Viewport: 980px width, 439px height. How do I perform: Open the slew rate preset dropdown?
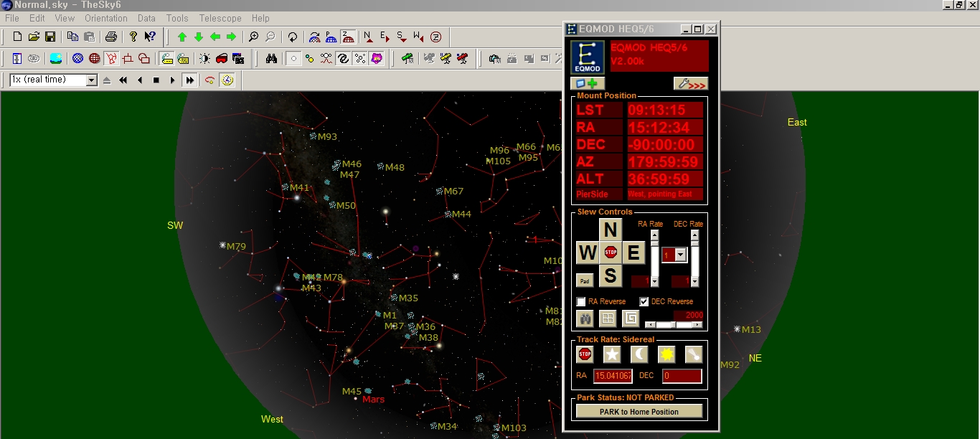tap(681, 255)
